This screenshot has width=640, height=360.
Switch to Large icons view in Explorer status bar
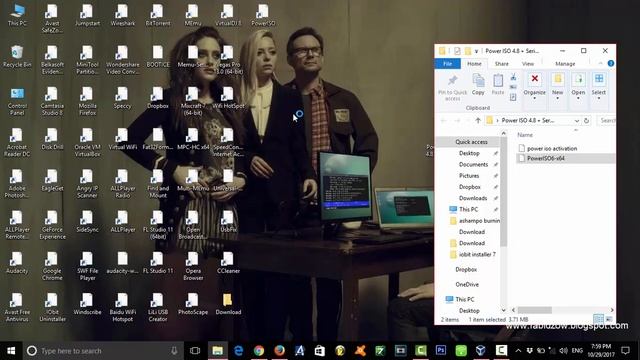click(x=609, y=319)
